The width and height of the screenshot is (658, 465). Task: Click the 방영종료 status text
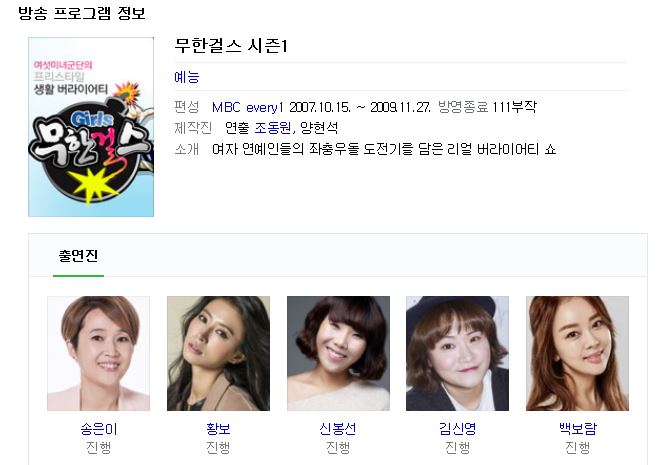463,107
